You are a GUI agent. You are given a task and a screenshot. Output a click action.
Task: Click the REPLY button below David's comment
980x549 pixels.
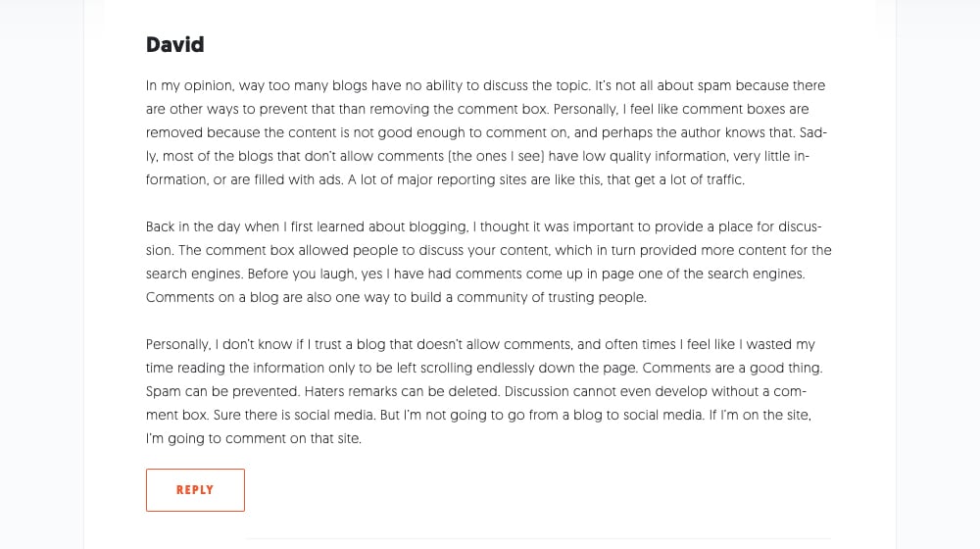195,489
